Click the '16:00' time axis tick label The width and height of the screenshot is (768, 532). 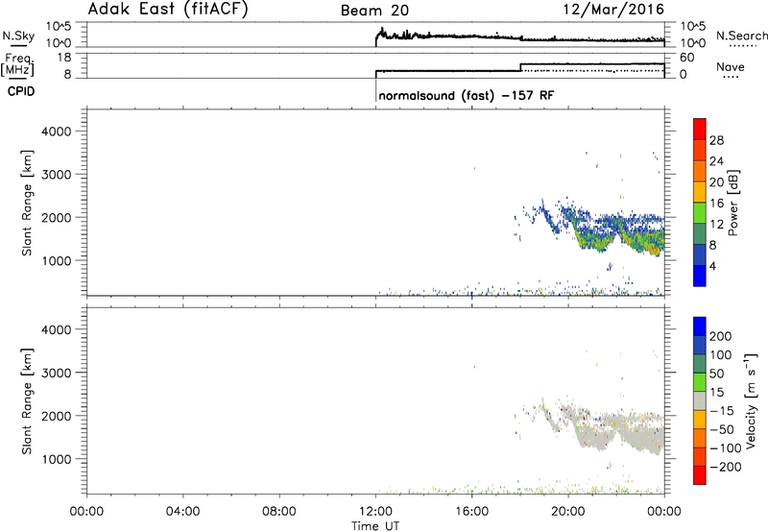[x=471, y=512]
